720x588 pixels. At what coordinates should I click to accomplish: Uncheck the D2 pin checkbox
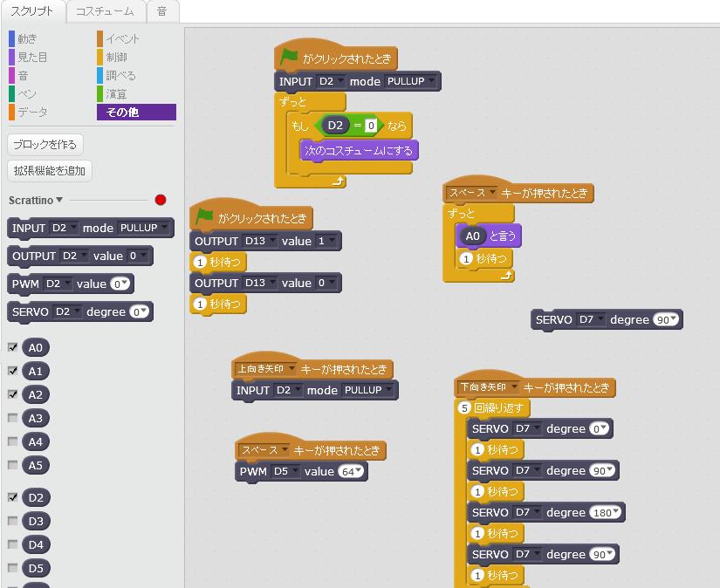12,497
